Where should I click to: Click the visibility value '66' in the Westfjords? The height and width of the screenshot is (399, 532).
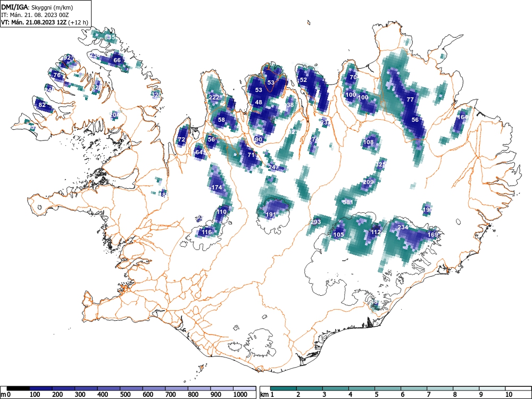pyautogui.click(x=117, y=60)
